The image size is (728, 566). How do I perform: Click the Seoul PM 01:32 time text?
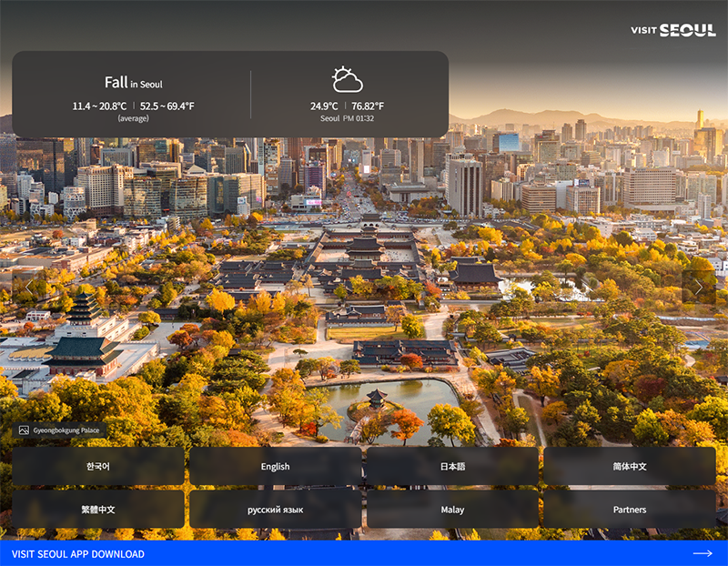[347, 118]
